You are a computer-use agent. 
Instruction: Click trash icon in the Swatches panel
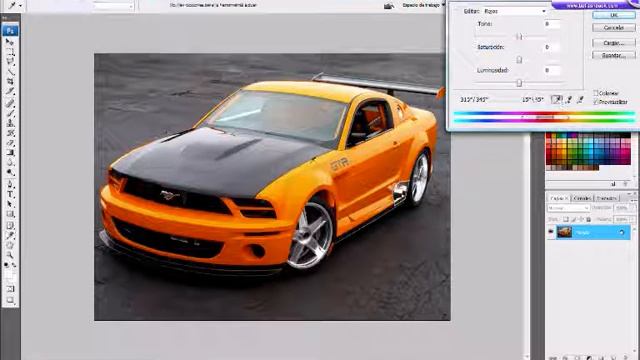(x=625, y=184)
